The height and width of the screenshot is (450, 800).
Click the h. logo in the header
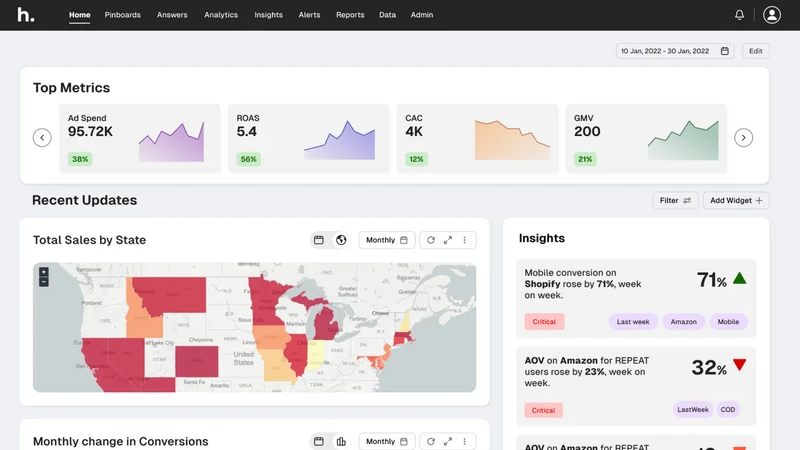(x=26, y=15)
